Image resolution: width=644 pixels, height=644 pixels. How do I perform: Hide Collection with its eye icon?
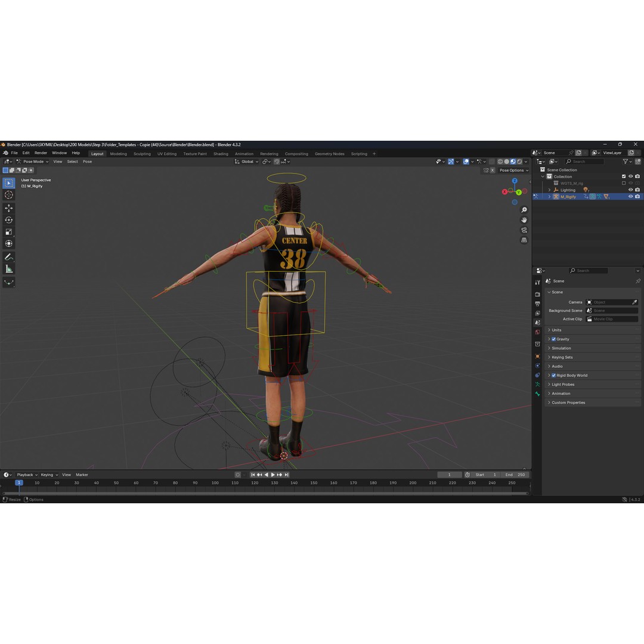pos(630,177)
